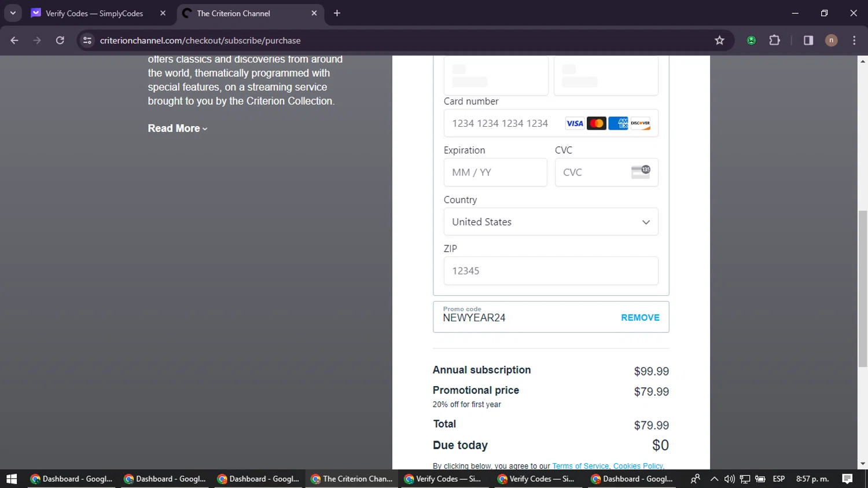Focus the Card number input field
This screenshot has height=488, width=868.
[551, 123]
